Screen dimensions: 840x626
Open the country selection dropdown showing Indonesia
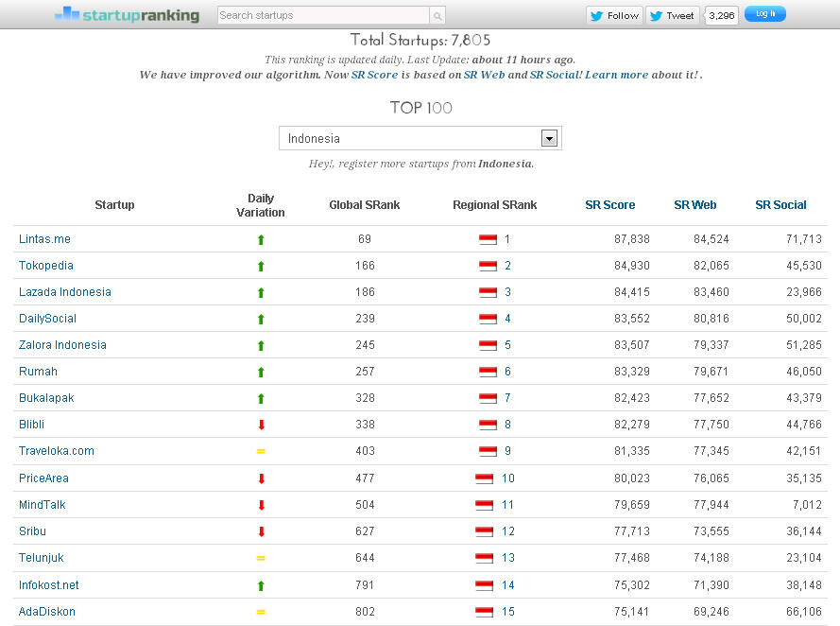click(x=549, y=137)
